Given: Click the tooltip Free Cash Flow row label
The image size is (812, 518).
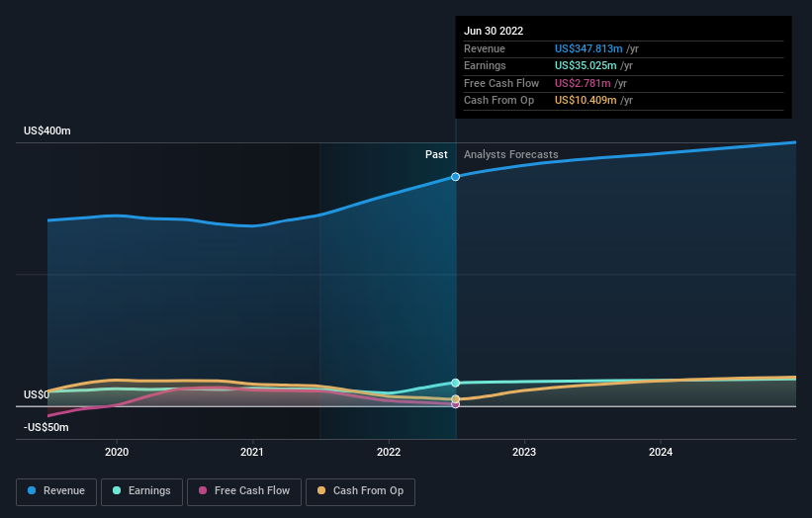Looking at the screenshot, I should click(501, 83).
